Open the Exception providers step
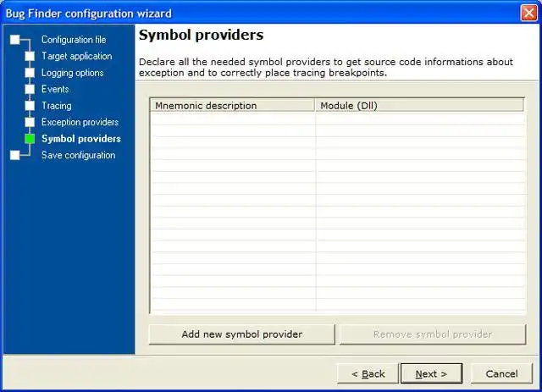The height and width of the screenshot is (392, 542). (80, 122)
